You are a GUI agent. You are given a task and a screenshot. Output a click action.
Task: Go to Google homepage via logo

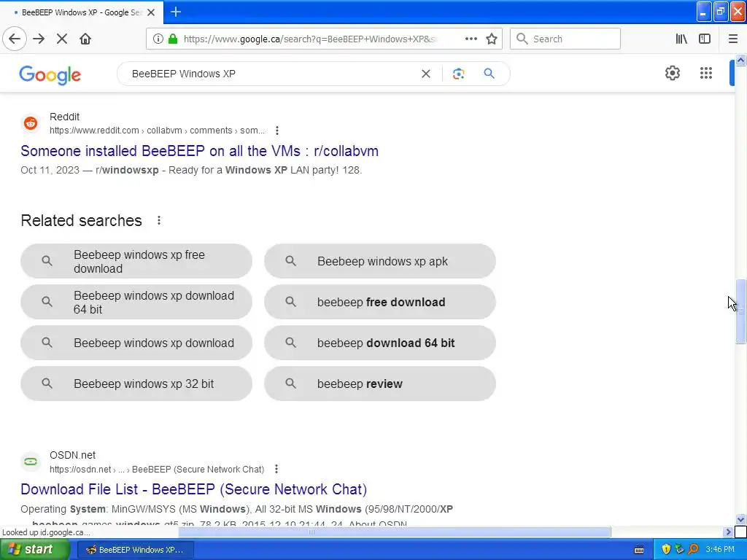pos(50,75)
